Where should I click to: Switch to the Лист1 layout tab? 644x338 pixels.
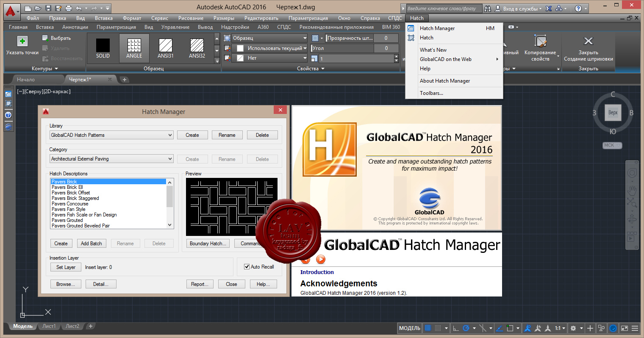[49, 326]
